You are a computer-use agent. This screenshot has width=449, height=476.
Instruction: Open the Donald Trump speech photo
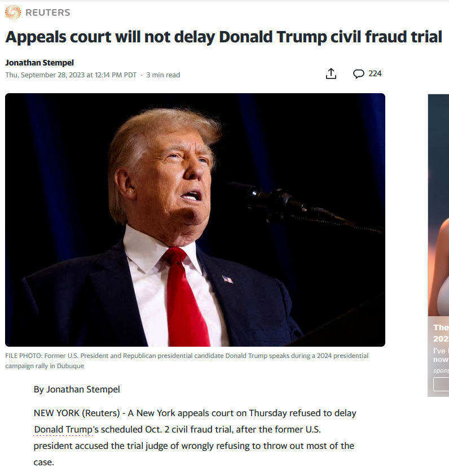click(x=195, y=220)
